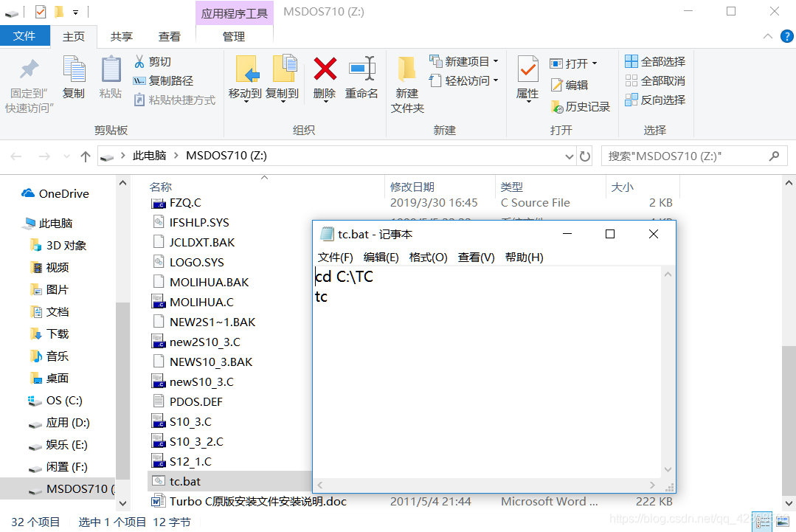Click Select None (全部取消)
This screenshot has height=532, width=796.
coord(655,80)
